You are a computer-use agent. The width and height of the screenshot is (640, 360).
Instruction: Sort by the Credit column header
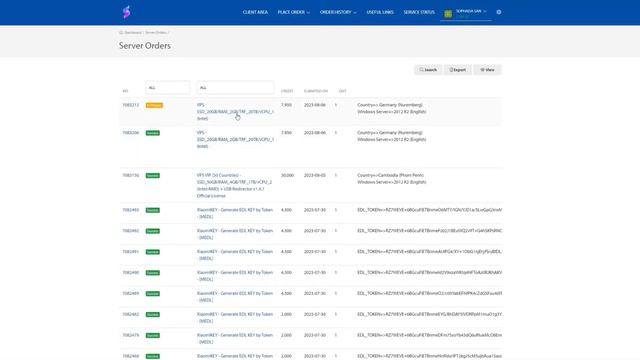[287, 91]
